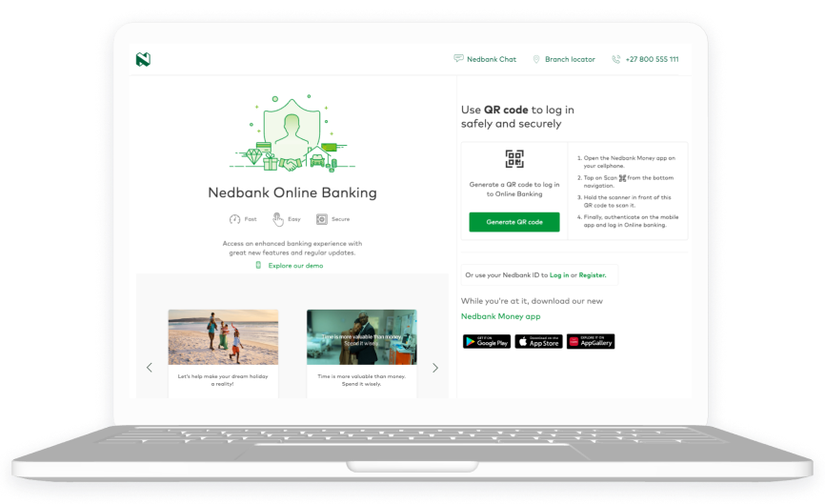Screen dimensions: 825x504
Task: Open the dream holiday beach thumbnail
Action: pyautogui.click(x=223, y=336)
